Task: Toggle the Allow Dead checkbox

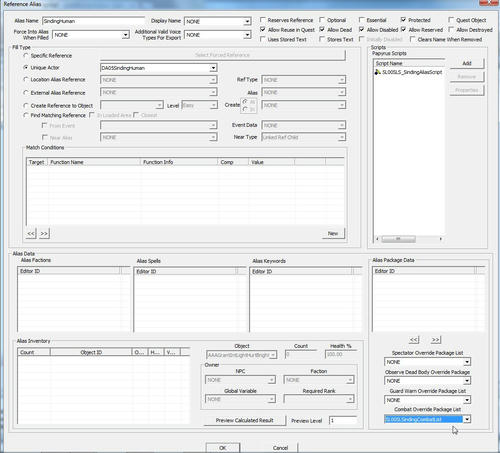Action: pos(322,30)
